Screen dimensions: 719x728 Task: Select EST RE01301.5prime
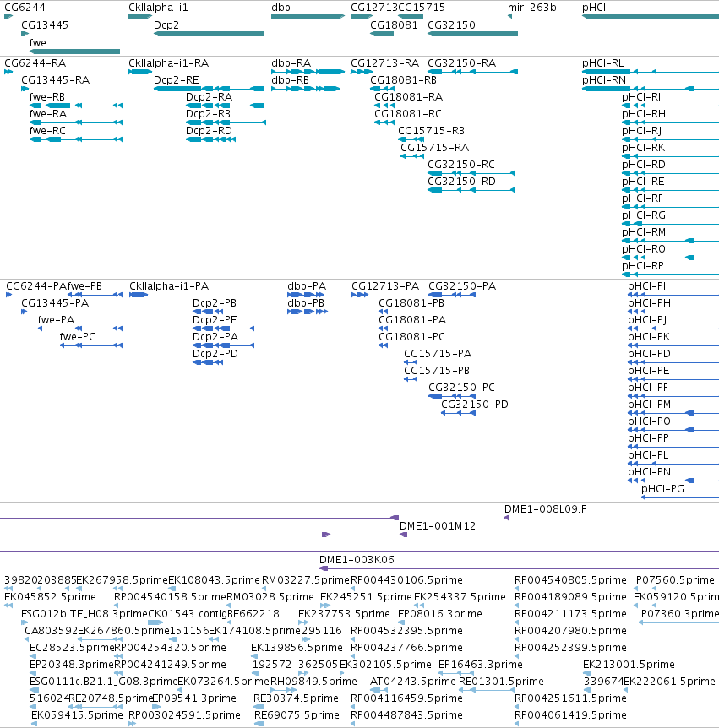tap(487, 690)
